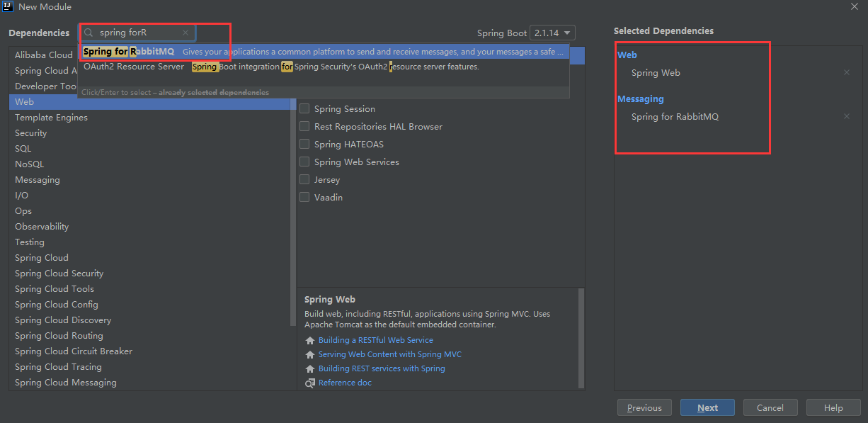868x423 pixels.
Task: Click the Web group header in Selected Dependencies
Action: click(627, 55)
